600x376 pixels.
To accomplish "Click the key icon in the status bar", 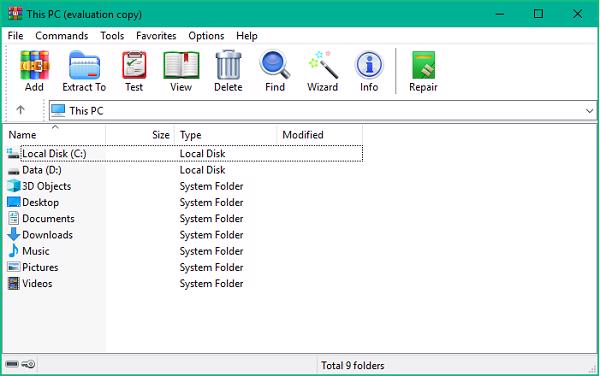I will 28,364.
